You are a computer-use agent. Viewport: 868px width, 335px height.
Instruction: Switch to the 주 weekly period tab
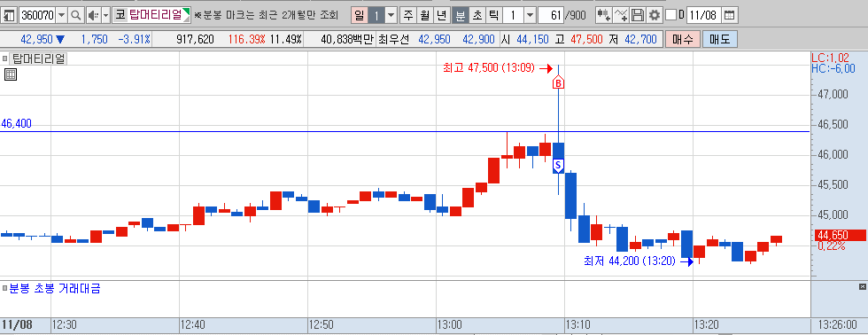tap(408, 15)
